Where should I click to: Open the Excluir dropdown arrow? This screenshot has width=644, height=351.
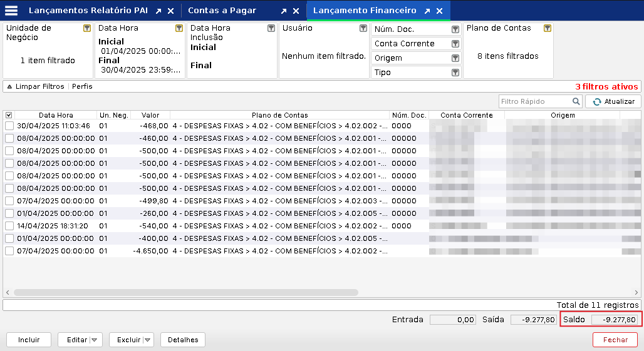coord(148,340)
